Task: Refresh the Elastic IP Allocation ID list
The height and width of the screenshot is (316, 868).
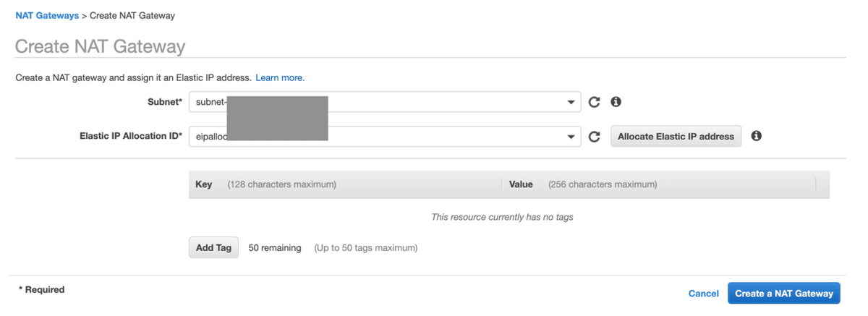Action: click(594, 137)
